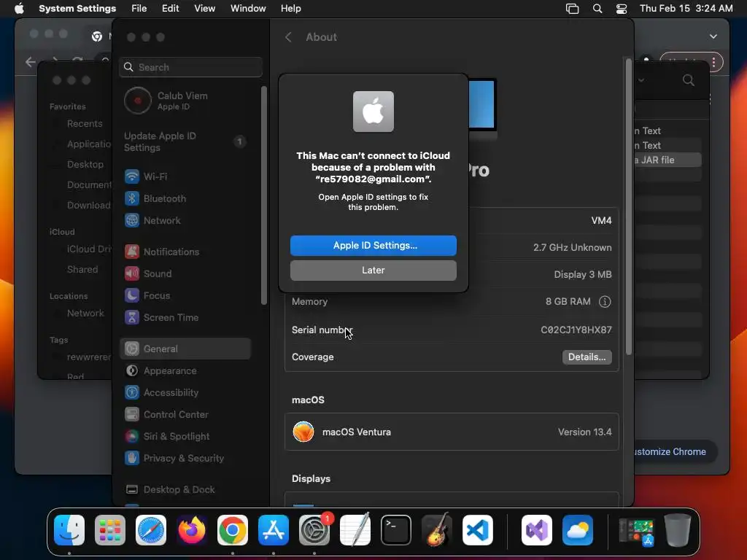Open Control Center settings icon
This screenshot has width=747, height=560.
132,414
